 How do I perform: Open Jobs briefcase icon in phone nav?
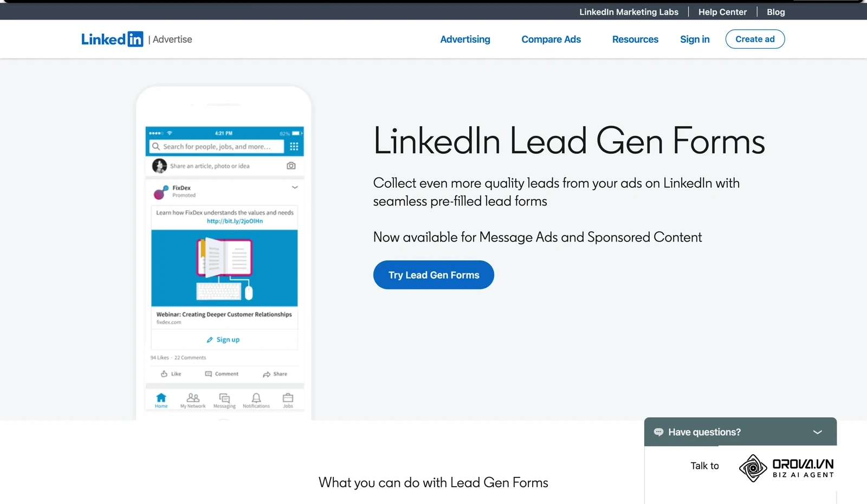coord(288,398)
